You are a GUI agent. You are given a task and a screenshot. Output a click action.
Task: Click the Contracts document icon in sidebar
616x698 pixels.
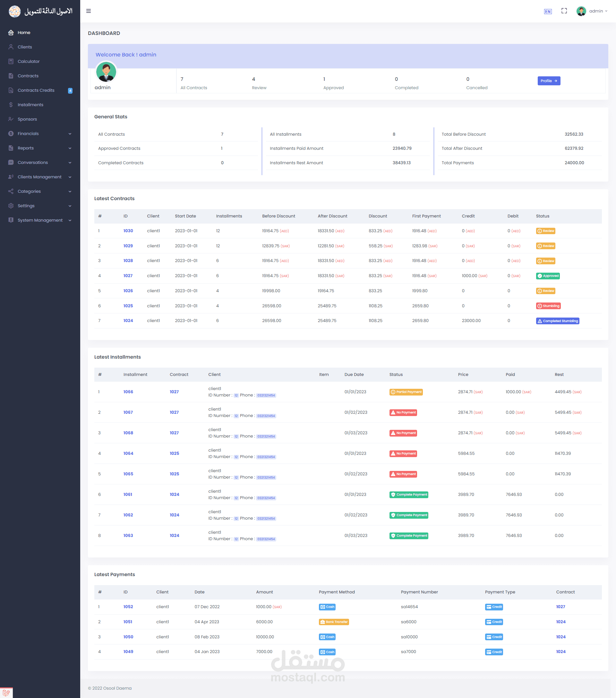pos(11,76)
